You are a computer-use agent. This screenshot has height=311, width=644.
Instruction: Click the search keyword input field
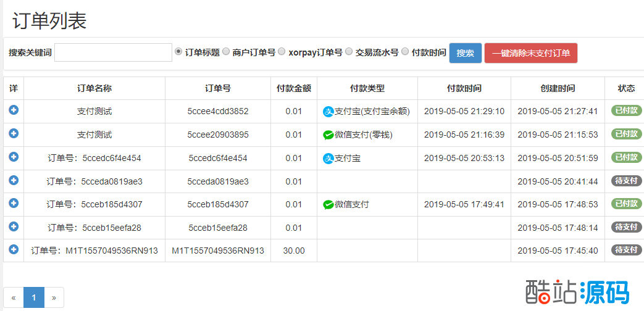click(x=113, y=52)
